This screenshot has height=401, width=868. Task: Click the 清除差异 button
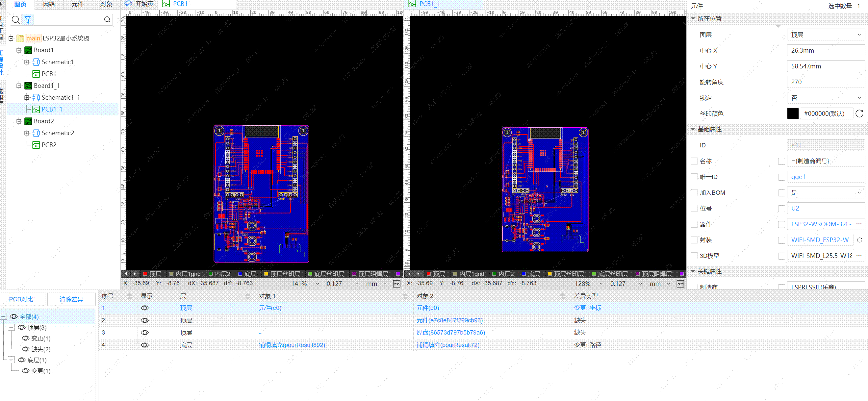(x=71, y=299)
